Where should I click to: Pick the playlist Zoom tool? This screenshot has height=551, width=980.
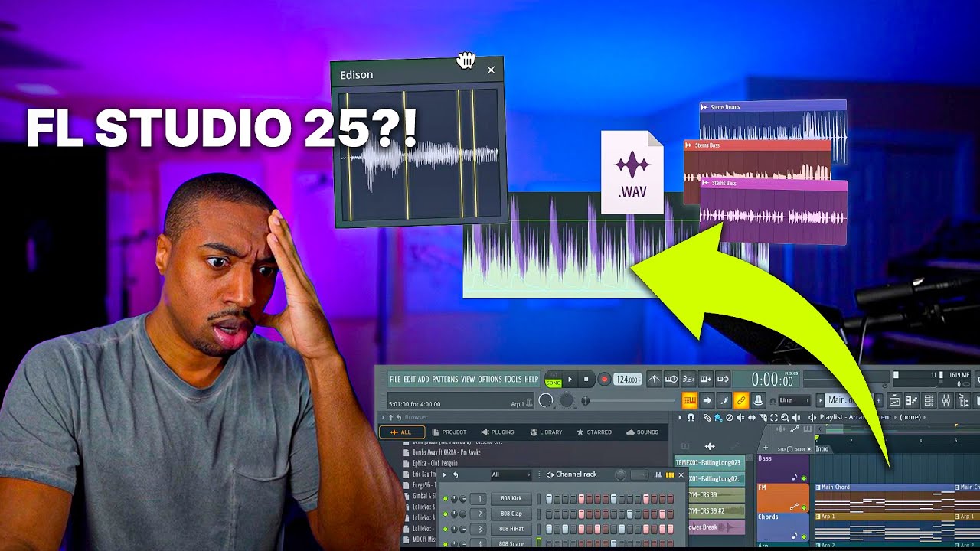786,417
